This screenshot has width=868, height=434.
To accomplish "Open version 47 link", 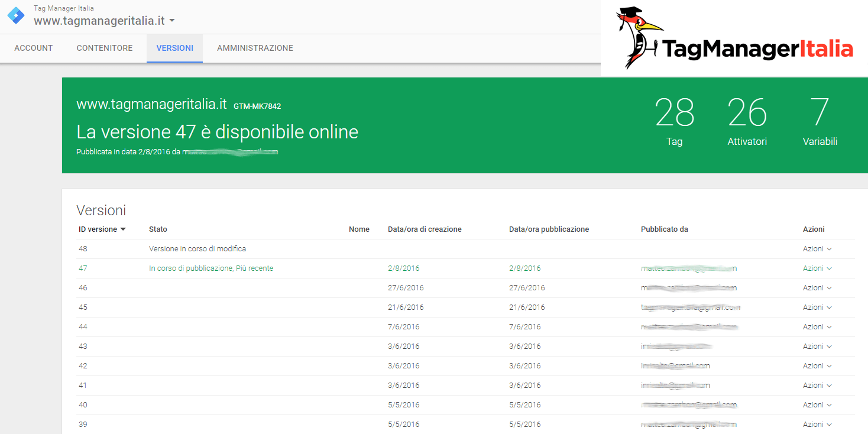I will point(83,268).
